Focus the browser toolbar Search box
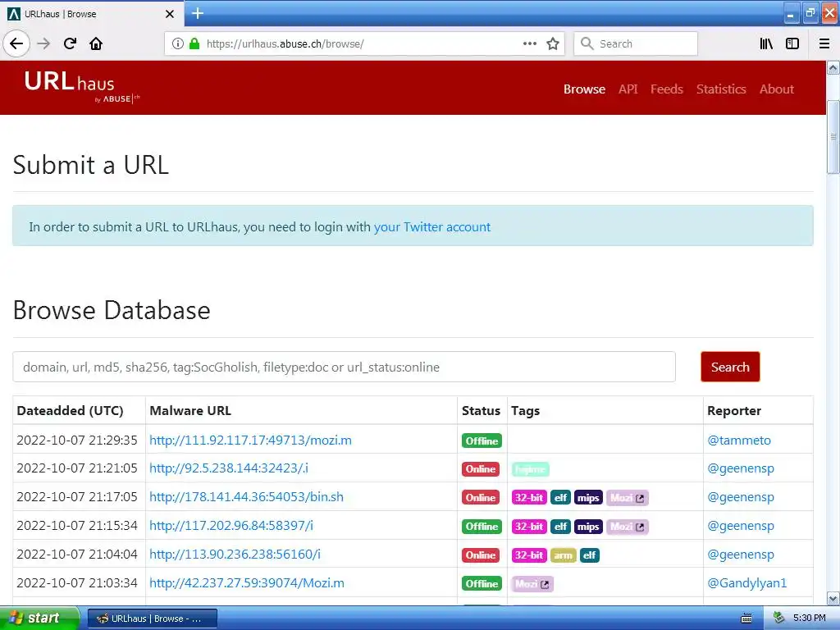Image resolution: width=840 pixels, height=630 pixels. [636, 43]
